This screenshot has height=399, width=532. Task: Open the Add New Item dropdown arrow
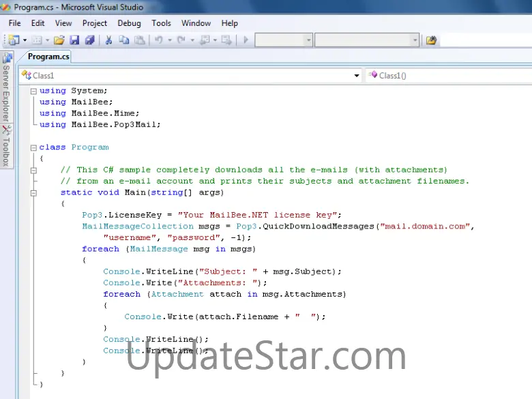click(48, 40)
